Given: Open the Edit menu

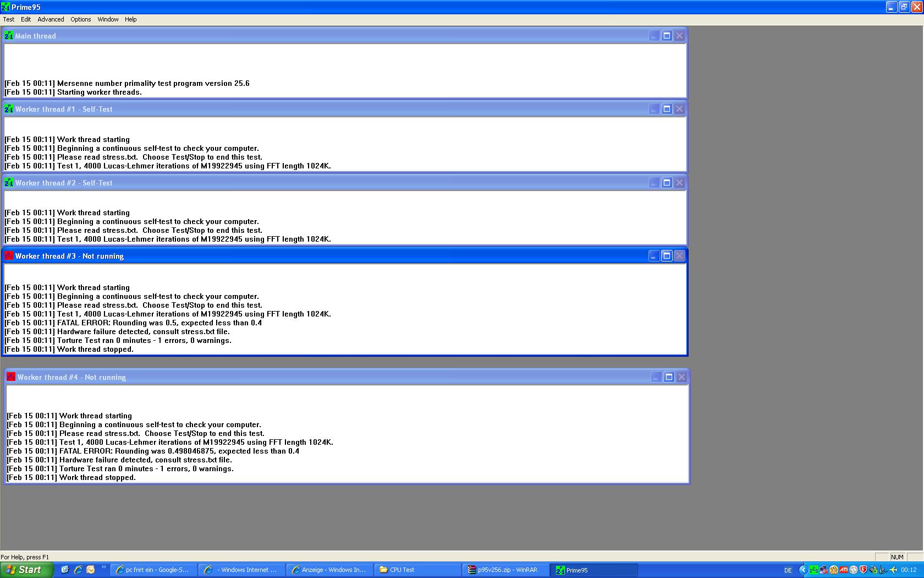Looking at the screenshot, I should [26, 19].
